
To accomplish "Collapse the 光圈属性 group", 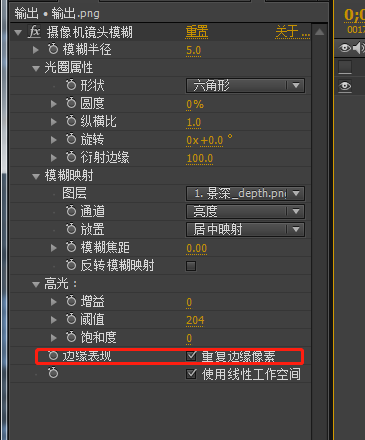I will [36, 69].
